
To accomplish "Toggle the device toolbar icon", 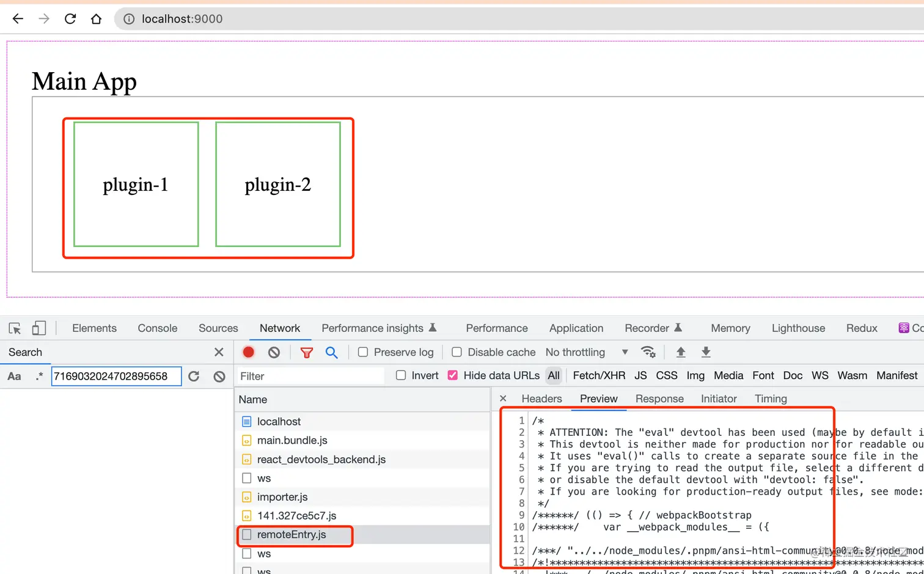I will (x=39, y=328).
